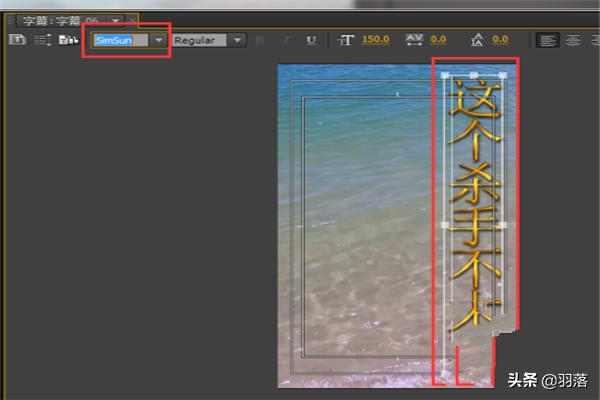Click the top-middle handle of the text box
The width and height of the screenshot is (600, 400).
click(x=474, y=75)
